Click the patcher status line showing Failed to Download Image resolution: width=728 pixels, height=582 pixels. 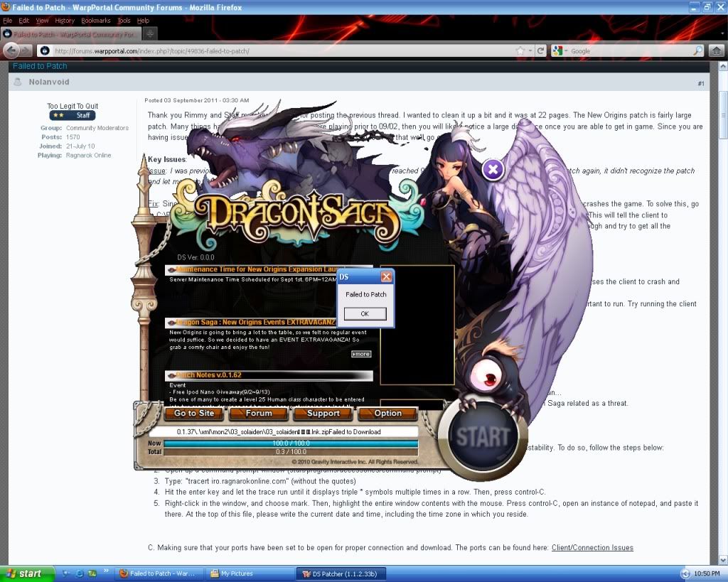(284, 431)
